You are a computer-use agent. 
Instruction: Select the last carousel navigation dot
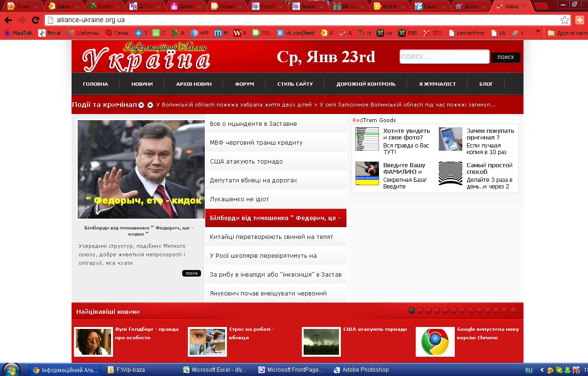(x=513, y=310)
